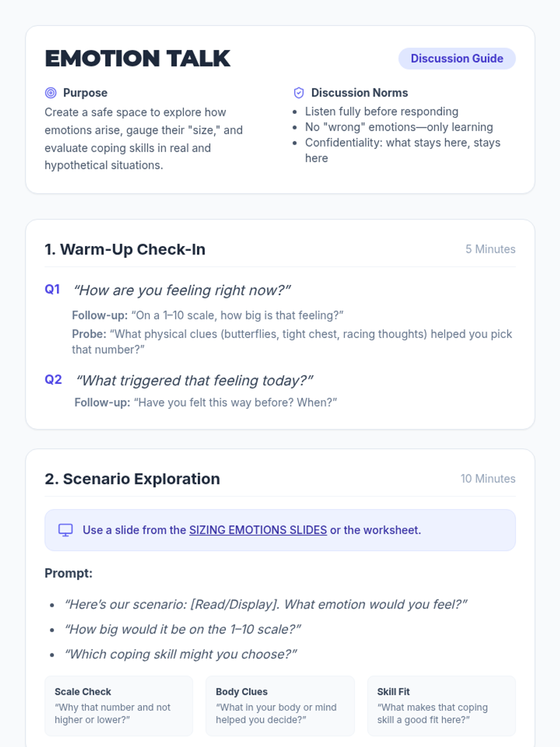
Task: Click the Discussion Norms shield icon
Action: [299, 93]
